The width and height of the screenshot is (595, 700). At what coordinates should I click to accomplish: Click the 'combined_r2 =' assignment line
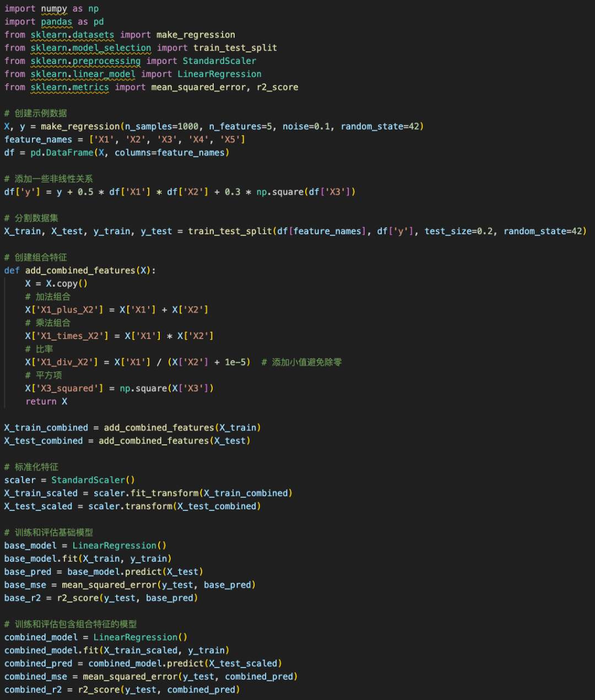pos(122,691)
